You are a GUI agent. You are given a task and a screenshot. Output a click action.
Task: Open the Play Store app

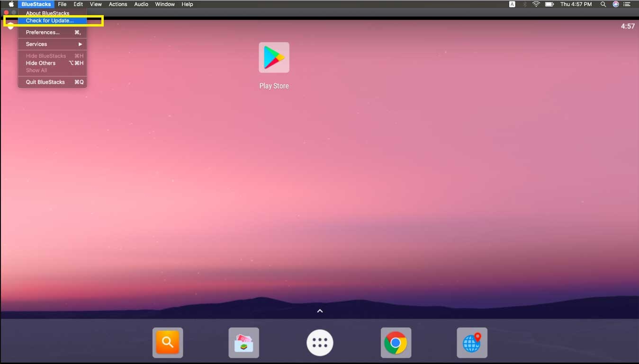point(274,57)
